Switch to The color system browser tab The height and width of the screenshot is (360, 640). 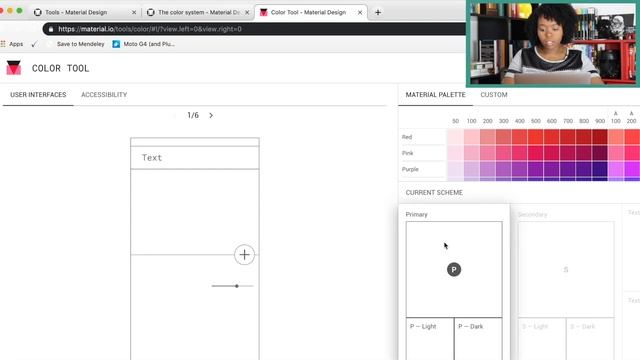click(x=198, y=13)
